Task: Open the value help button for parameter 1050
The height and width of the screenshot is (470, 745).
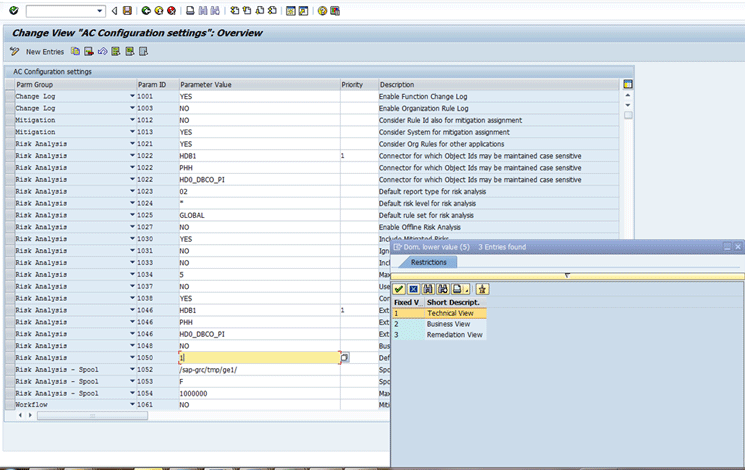Action: pos(344,357)
